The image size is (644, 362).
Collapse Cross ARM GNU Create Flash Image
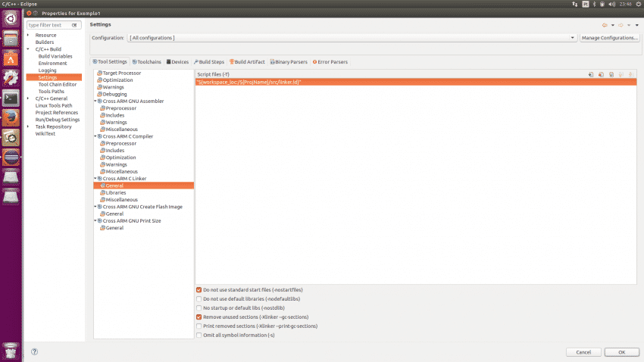point(95,207)
